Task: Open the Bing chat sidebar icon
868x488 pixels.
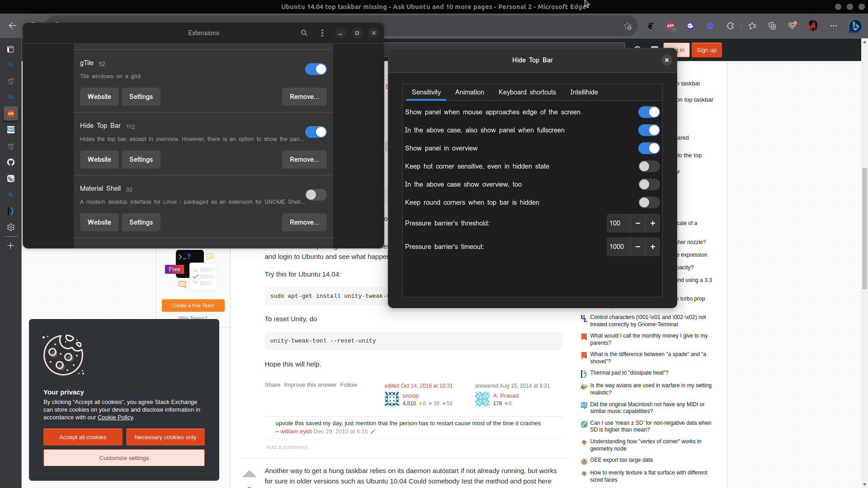Action: pos(854,26)
